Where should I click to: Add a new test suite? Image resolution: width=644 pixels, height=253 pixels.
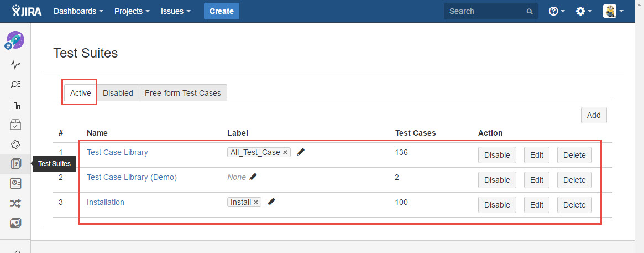pos(594,115)
